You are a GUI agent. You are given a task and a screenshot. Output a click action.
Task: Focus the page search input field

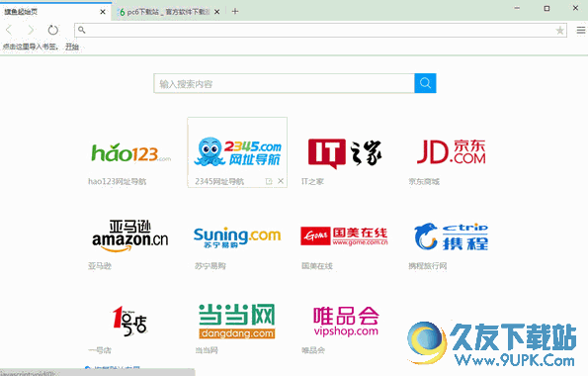point(284,83)
